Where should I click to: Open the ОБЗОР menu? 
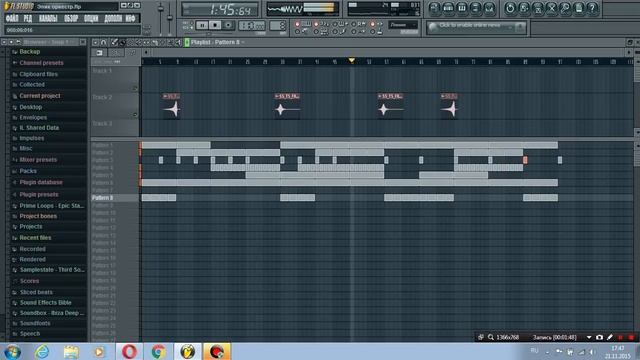click(x=71, y=18)
